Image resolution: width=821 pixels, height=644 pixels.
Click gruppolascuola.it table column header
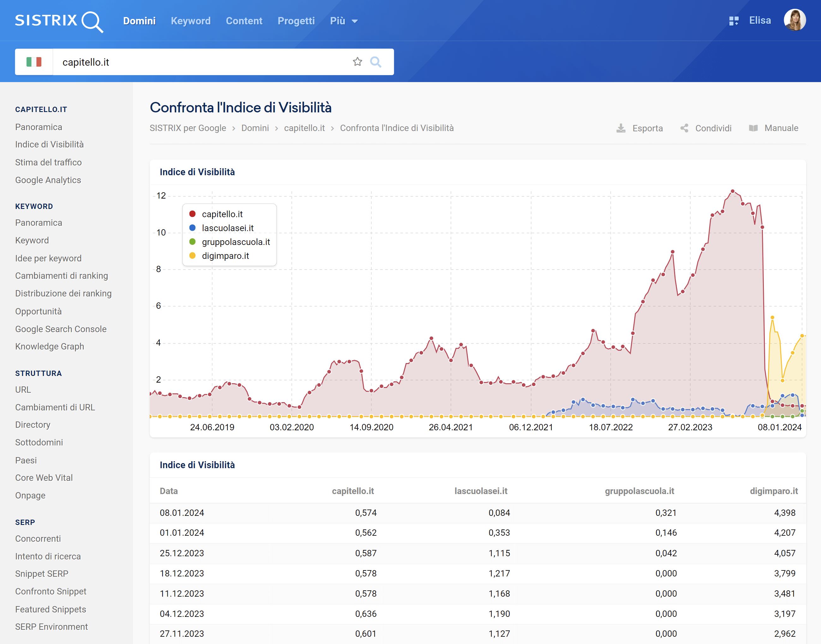pyautogui.click(x=639, y=491)
